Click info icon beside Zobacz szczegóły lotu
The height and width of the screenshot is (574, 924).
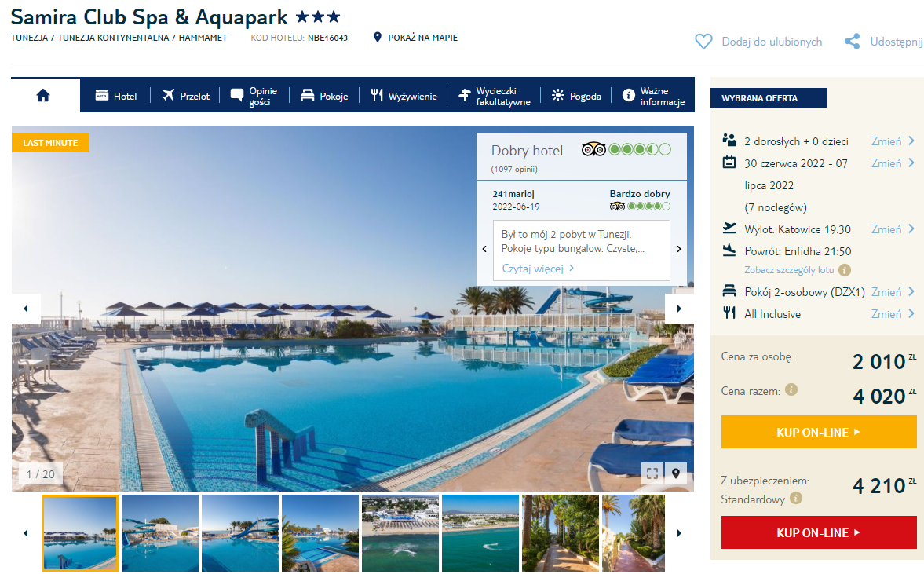pyautogui.click(x=845, y=270)
